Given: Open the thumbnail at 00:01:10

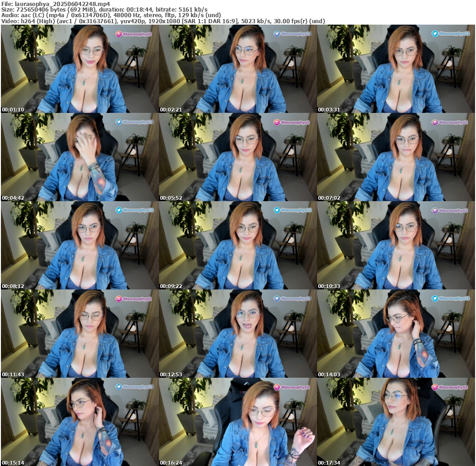Looking at the screenshot, I should pos(79,69).
